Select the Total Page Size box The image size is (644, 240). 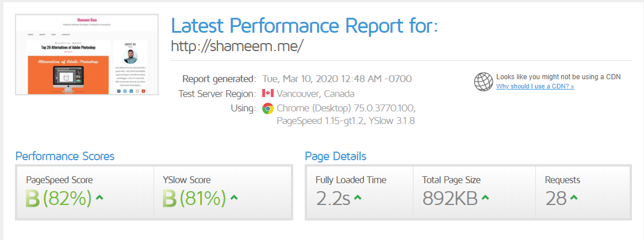point(474,192)
